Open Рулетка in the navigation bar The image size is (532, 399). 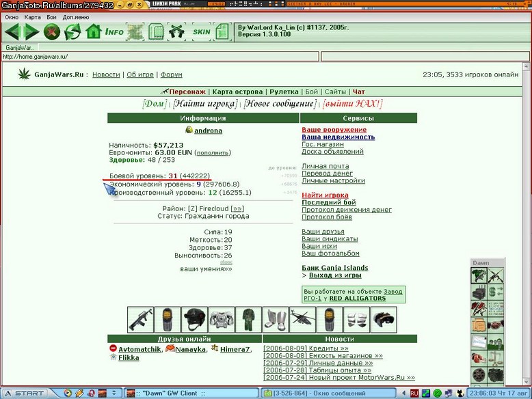[x=284, y=92]
